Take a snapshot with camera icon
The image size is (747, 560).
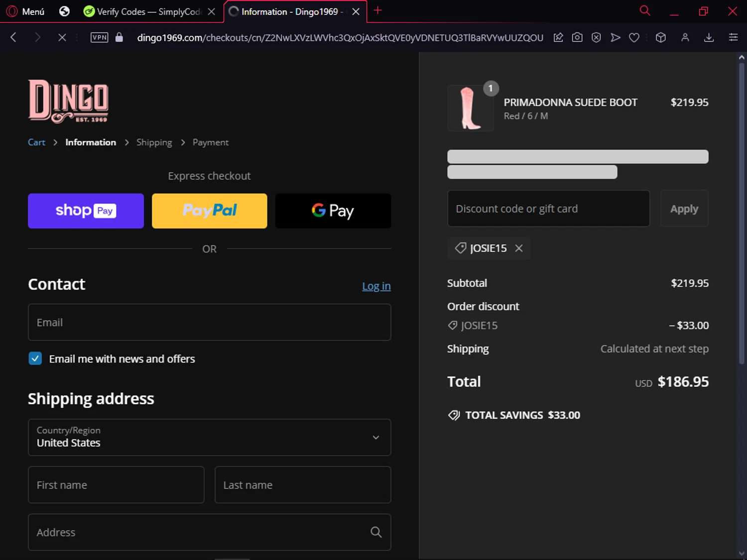577,37
